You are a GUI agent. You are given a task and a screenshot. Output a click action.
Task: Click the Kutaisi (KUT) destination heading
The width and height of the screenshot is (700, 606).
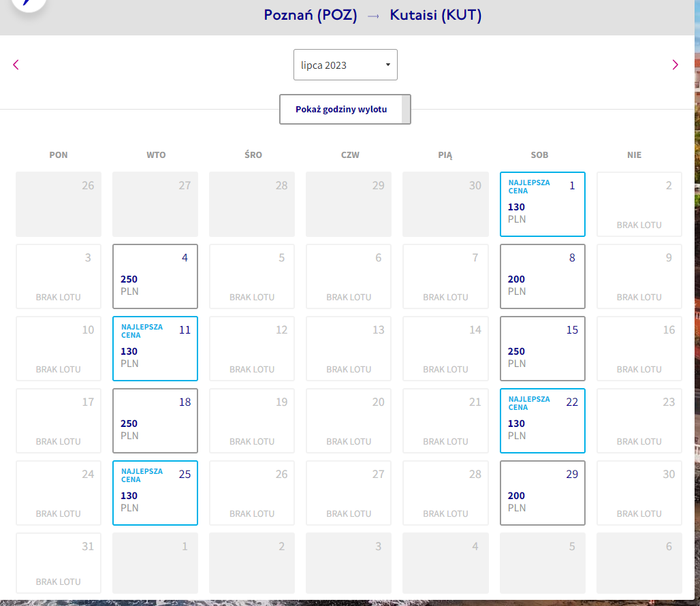[x=436, y=15]
